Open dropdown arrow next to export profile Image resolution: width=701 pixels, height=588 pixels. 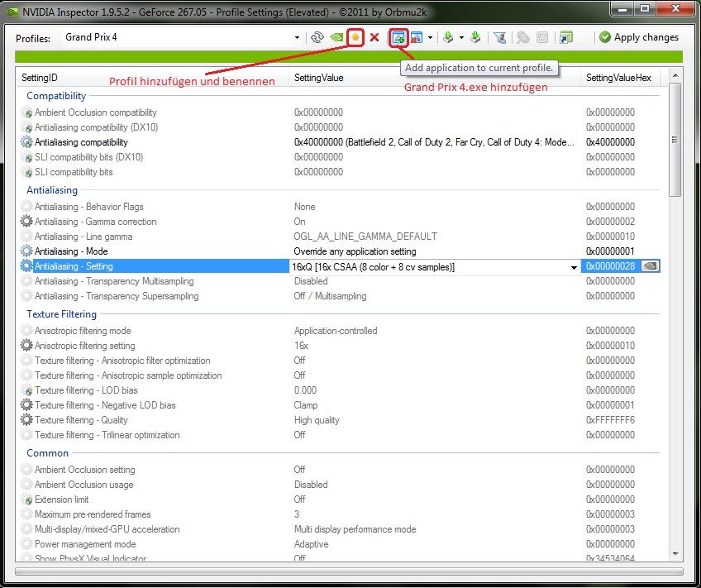[461, 37]
